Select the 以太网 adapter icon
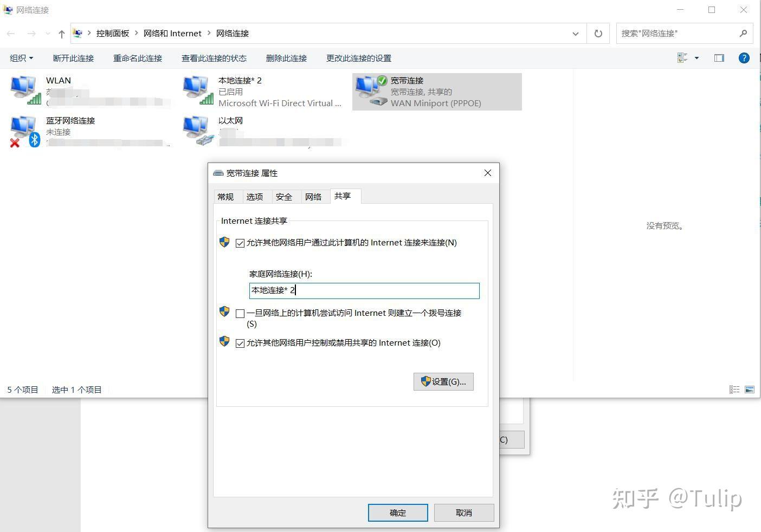 tap(198, 131)
